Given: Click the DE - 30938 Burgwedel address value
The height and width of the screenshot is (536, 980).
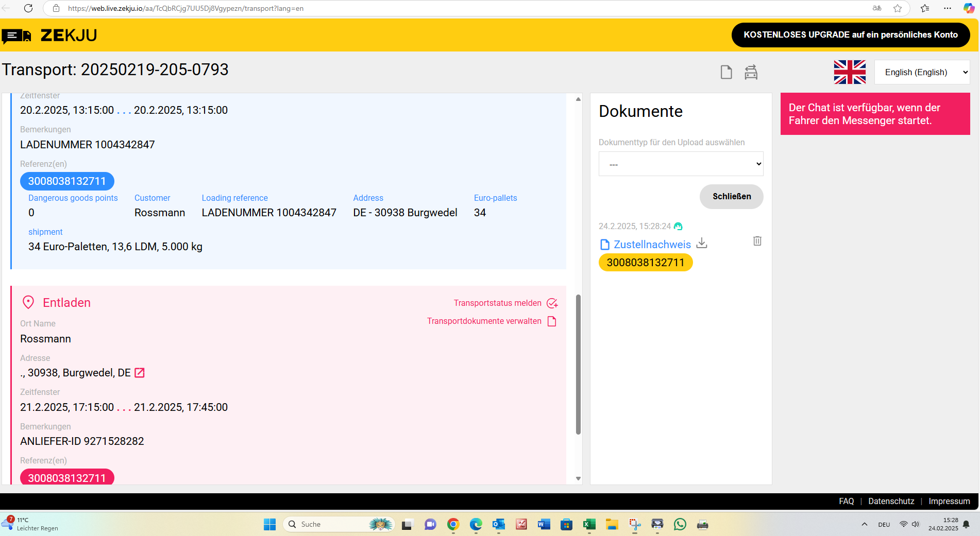Looking at the screenshot, I should (405, 213).
